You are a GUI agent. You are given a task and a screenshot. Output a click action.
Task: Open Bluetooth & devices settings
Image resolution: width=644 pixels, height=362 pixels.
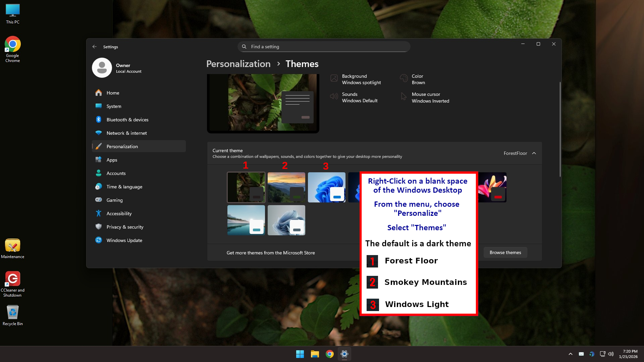(127, 120)
